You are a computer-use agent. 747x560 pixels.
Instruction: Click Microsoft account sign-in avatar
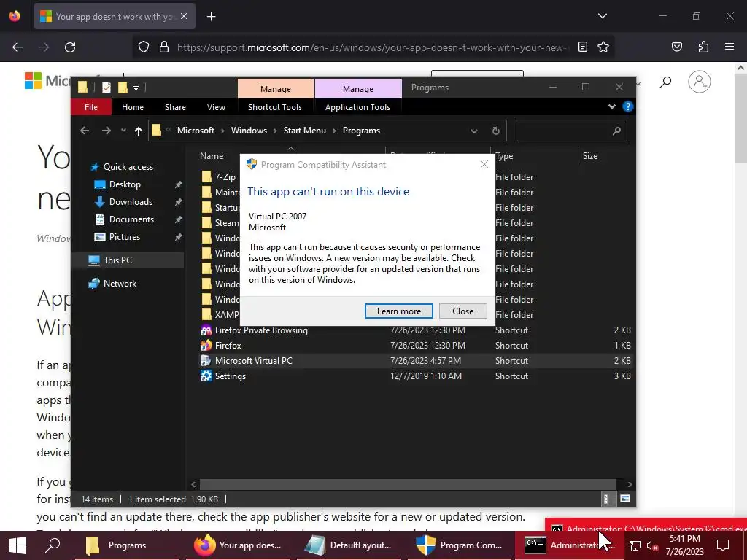(x=700, y=82)
